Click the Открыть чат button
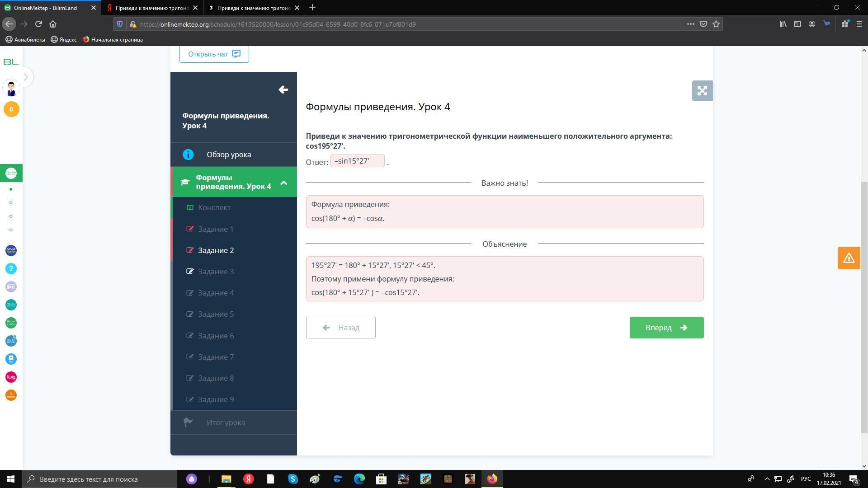Viewport: 868px width, 488px height. click(x=214, y=54)
